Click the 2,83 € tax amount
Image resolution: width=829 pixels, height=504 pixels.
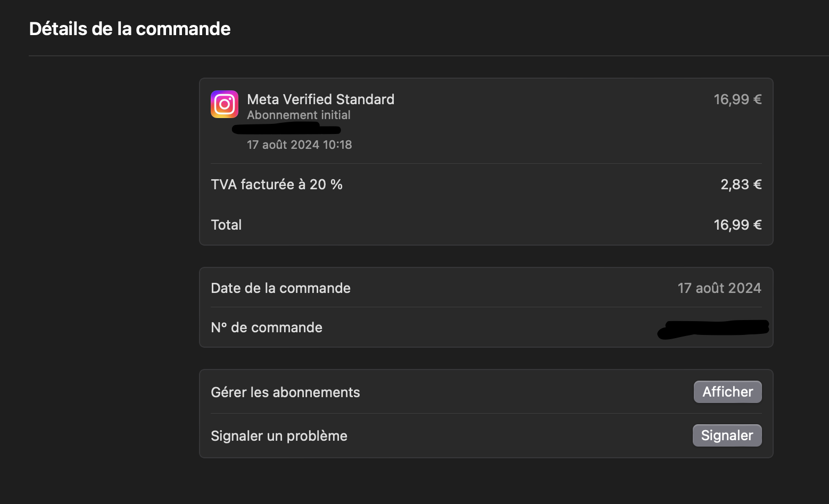pyautogui.click(x=741, y=184)
